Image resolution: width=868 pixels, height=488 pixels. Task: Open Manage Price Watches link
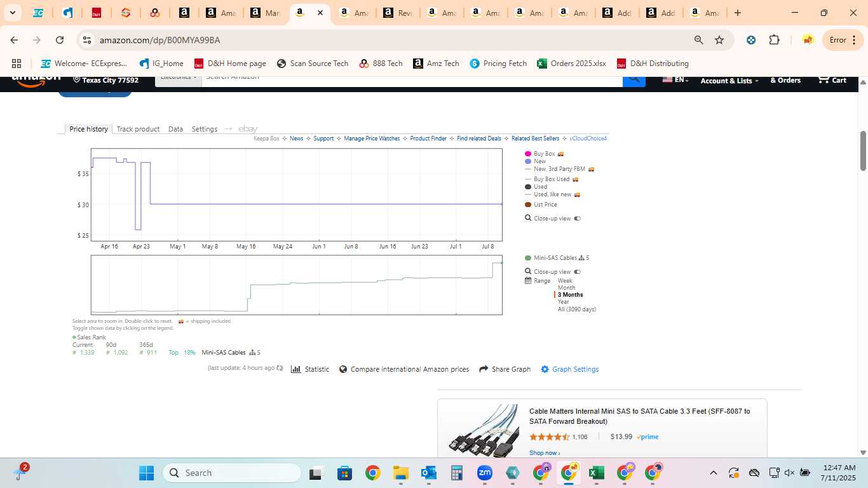tap(372, 139)
